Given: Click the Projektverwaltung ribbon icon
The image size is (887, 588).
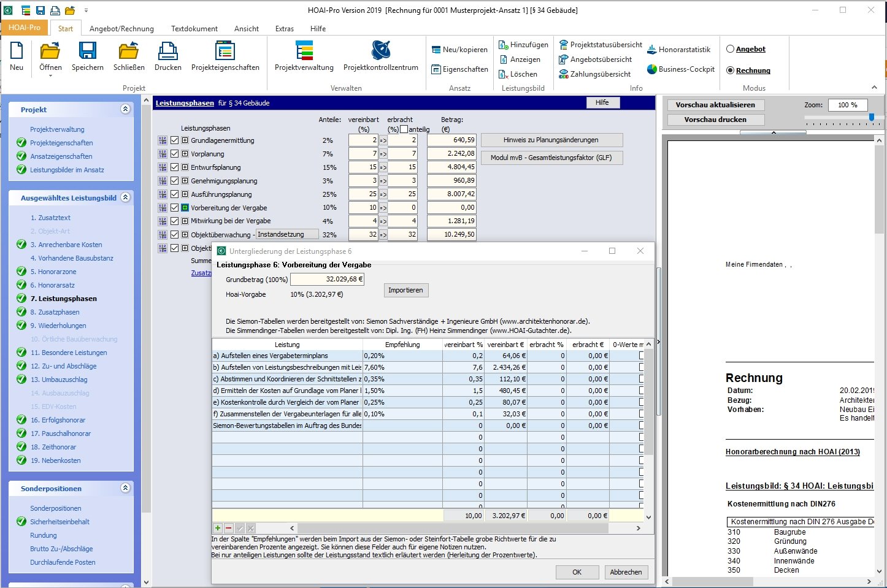Looking at the screenshot, I should (304, 50).
